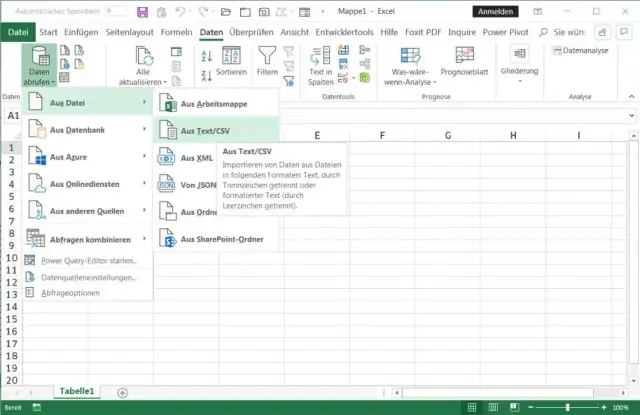Click the Anmelden button
Screen dimensions: 640x415
494,12
